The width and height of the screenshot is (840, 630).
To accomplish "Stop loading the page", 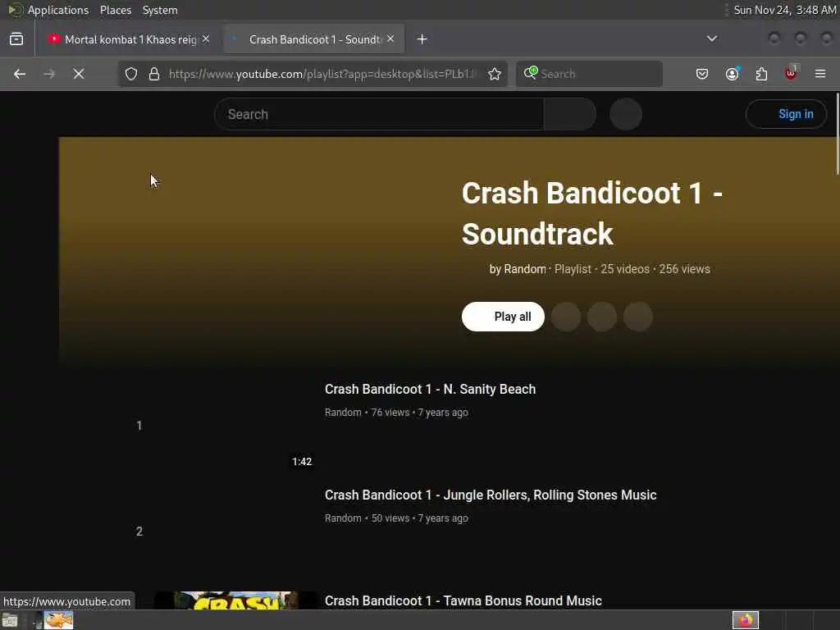I will 79,74.
